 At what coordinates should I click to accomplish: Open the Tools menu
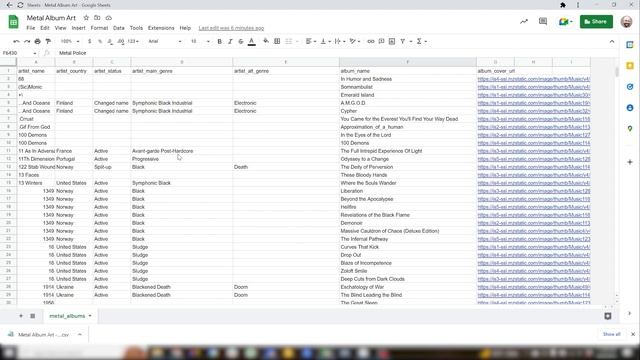coord(136,28)
